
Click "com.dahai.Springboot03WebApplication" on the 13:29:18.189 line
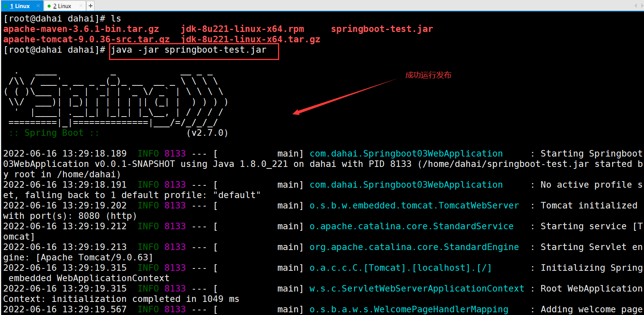tap(406, 154)
